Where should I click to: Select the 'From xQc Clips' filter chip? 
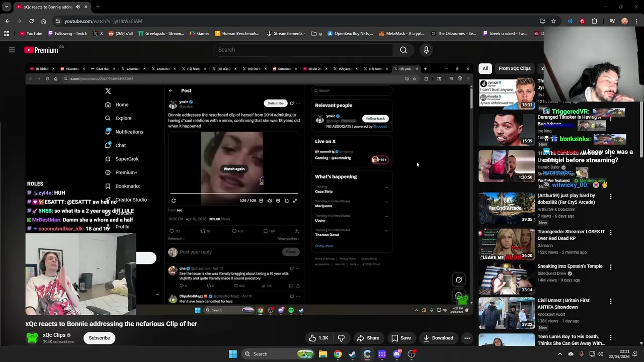515,68
